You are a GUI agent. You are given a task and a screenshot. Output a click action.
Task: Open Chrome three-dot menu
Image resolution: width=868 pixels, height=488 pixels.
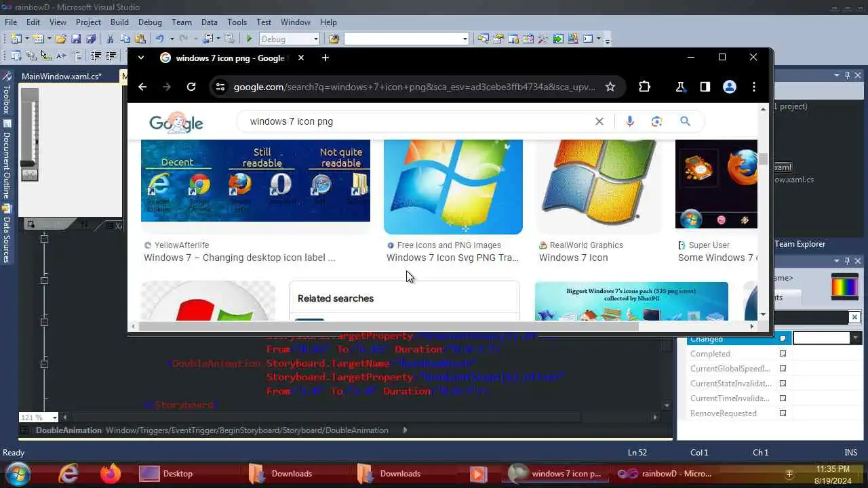pyautogui.click(x=754, y=87)
